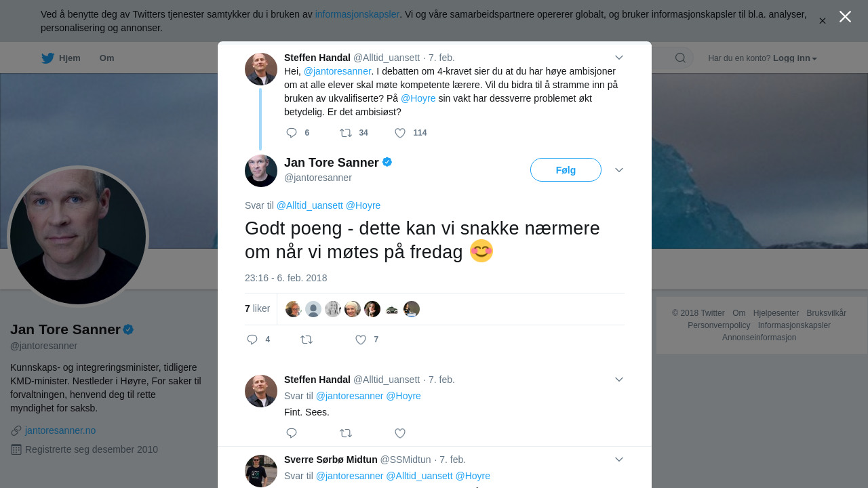Visit the jantoresanner.no website link

coord(60,430)
